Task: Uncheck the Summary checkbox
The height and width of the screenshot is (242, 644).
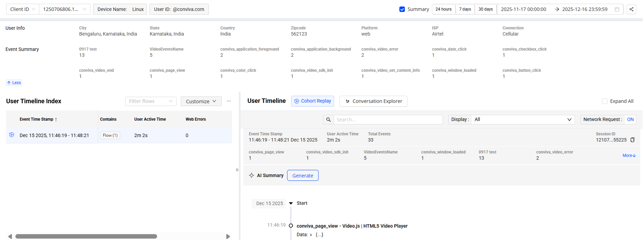Action: [402, 9]
